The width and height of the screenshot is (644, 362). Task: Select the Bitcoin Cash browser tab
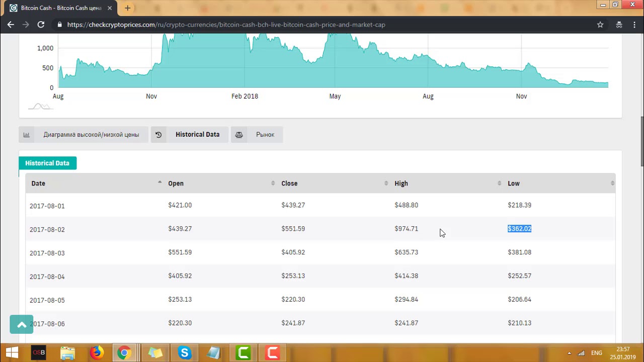point(60,8)
